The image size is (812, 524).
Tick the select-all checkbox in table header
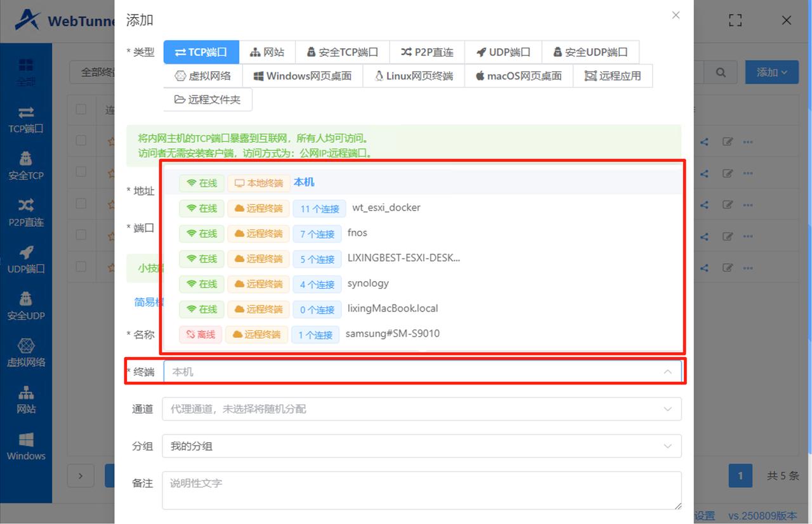(x=81, y=109)
